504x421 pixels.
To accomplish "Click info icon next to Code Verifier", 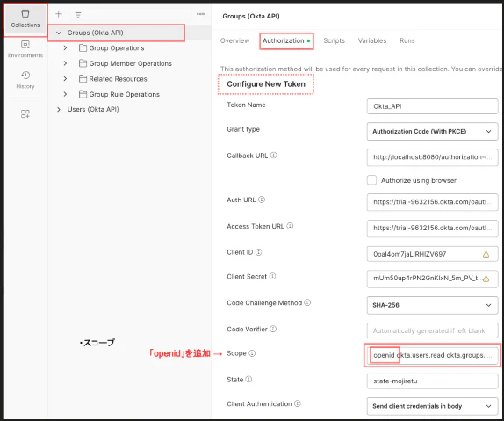I will point(273,329).
